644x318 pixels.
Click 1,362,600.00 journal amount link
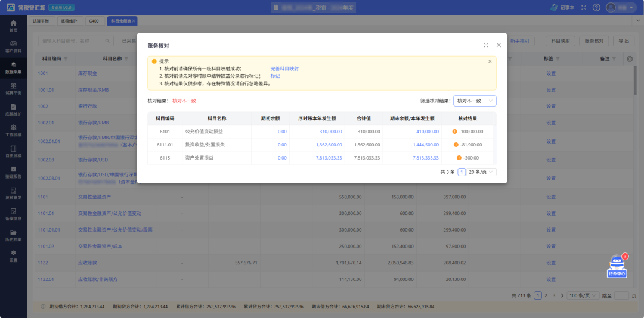coord(329,145)
